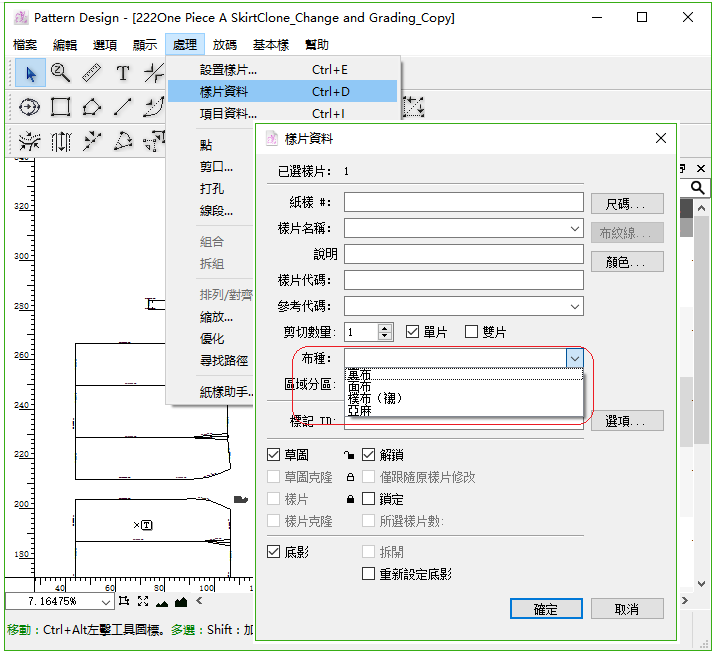Viewport: 718px width, 658px height.
Task: Click the fit-to-screen icon beside zoom box
Action: coord(143,601)
